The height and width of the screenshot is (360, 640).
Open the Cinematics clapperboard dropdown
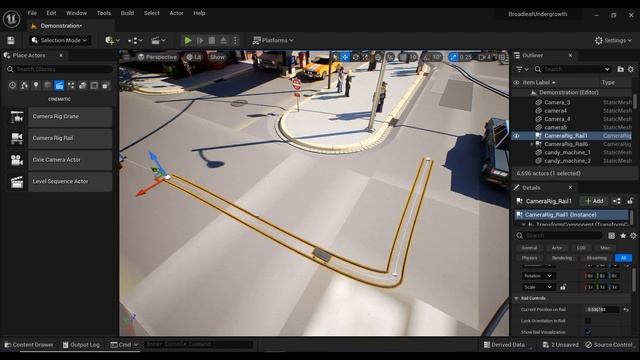(x=158, y=40)
